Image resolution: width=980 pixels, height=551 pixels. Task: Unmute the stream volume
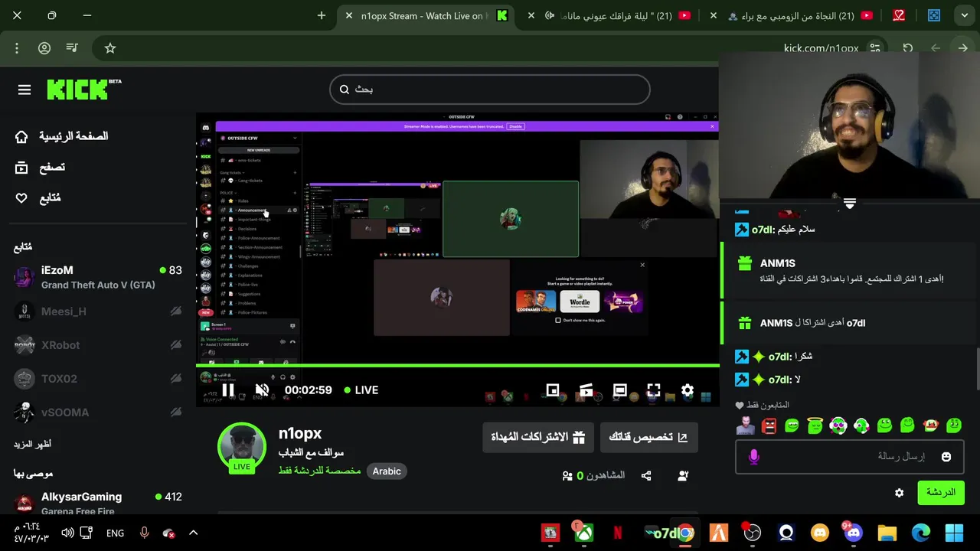pyautogui.click(x=262, y=390)
